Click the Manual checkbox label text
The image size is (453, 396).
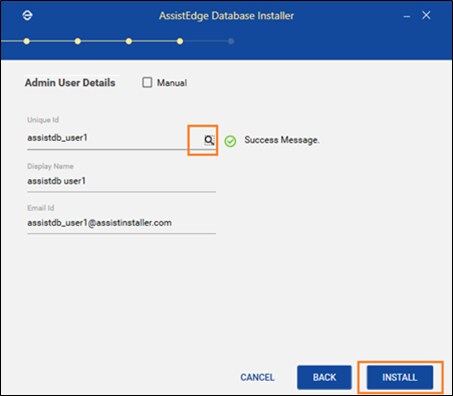pyautogui.click(x=172, y=83)
